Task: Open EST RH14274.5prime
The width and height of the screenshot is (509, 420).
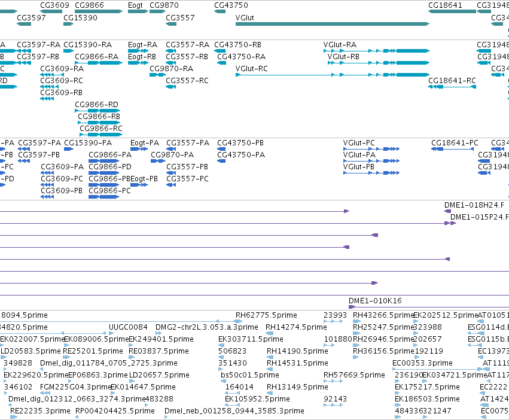Action: 269,333
